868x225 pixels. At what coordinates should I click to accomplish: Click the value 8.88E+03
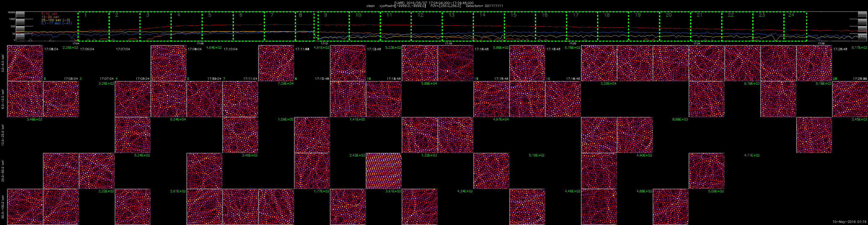click(680, 119)
